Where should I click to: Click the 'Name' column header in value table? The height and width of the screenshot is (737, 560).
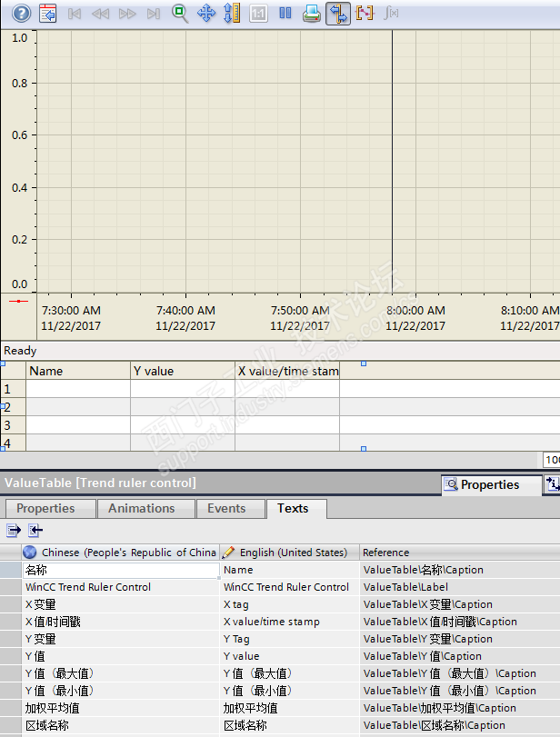pyautogui.click(x=78, y=371)
